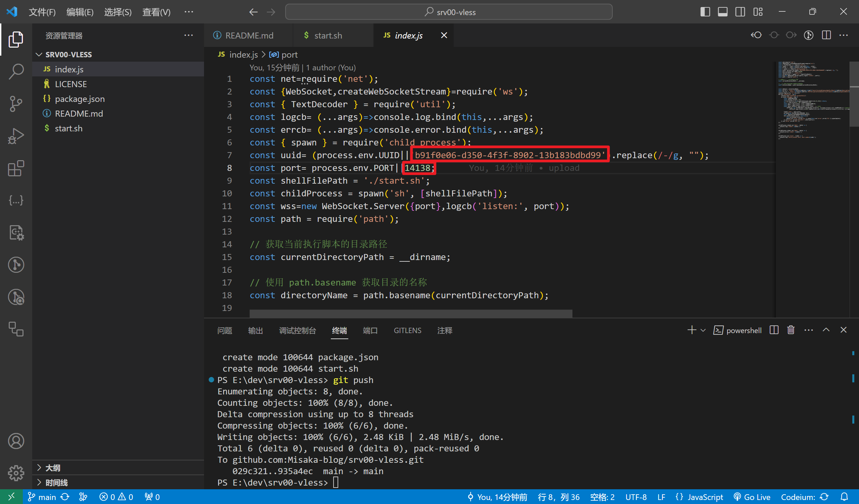Open Manage settings gear icon
The image size is (859, 504).
pyautogui.click(x=16, y=473)
